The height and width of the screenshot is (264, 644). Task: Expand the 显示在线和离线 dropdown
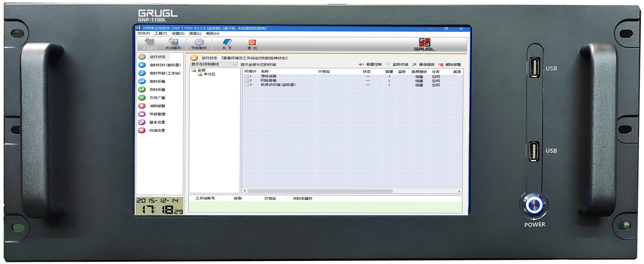point(214,64)
